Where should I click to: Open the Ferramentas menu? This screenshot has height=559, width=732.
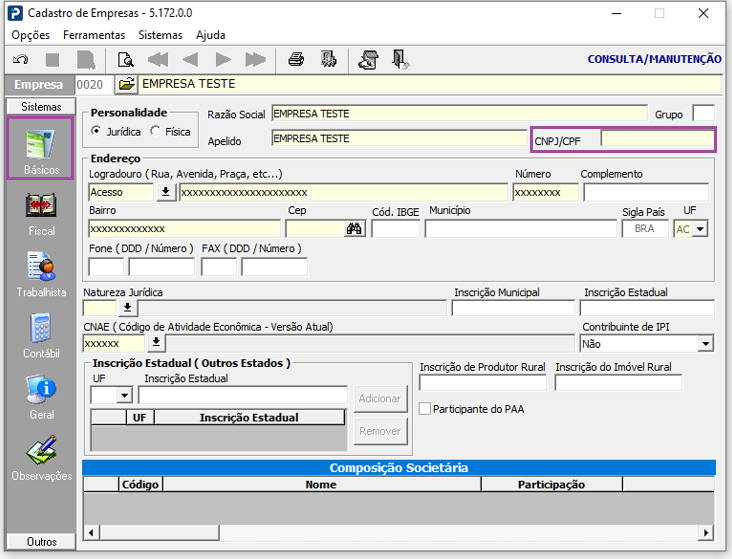(x=94, y=35)
